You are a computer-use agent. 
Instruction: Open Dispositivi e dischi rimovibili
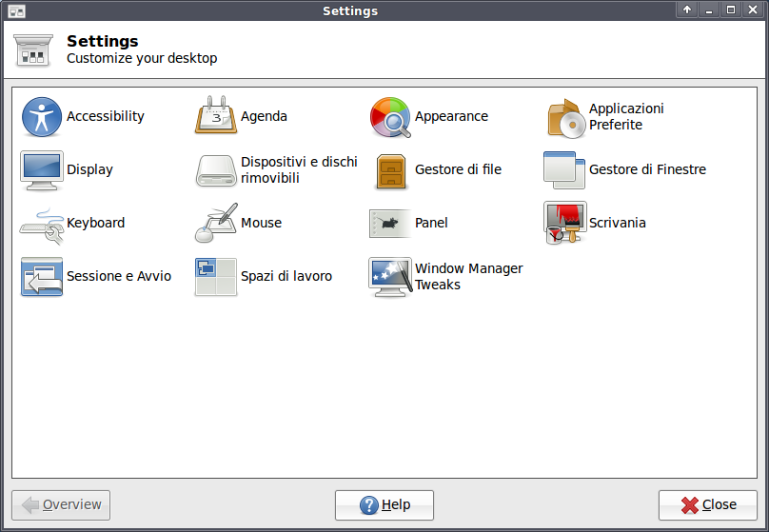coord(216,170)
